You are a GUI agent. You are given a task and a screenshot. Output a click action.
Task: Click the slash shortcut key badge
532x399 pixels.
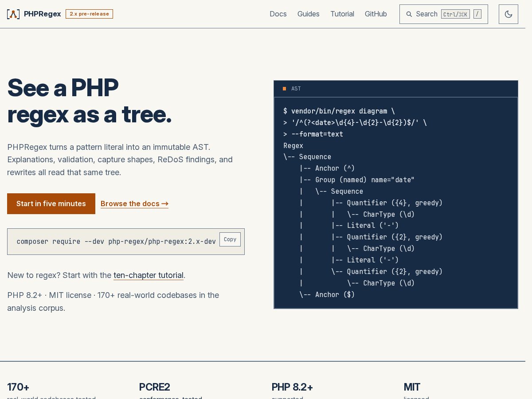click(477, 14)
